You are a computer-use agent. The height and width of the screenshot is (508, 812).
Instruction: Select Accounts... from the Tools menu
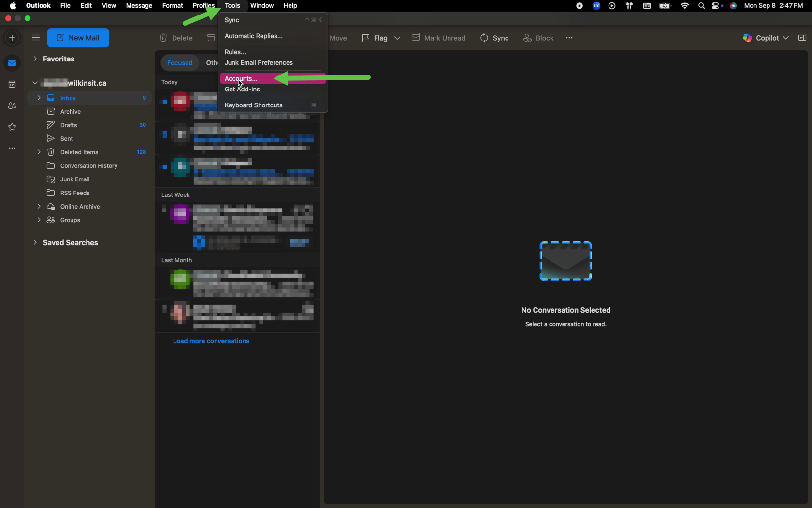pos(241,78)
